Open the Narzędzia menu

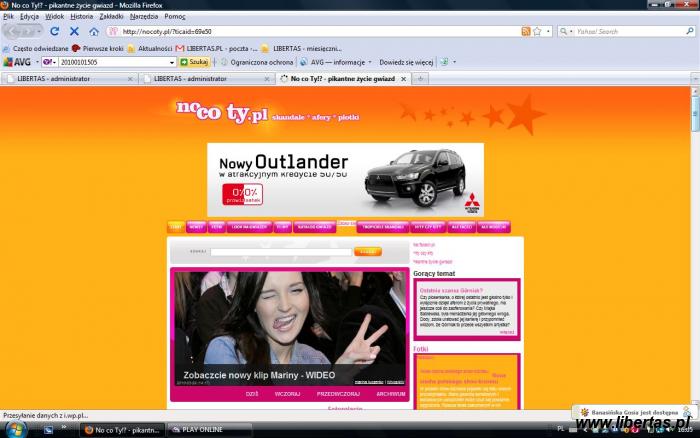tap(146, 16)
